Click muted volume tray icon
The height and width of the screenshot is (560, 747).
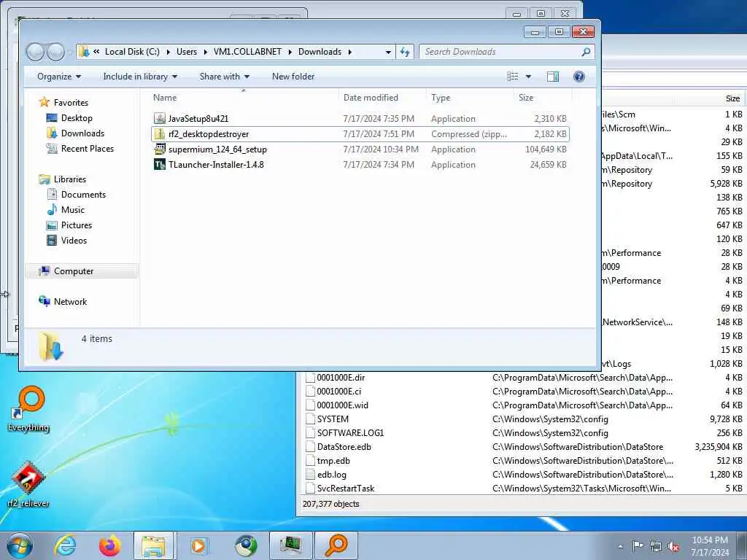pyautogui.click(x=673, y=547)
